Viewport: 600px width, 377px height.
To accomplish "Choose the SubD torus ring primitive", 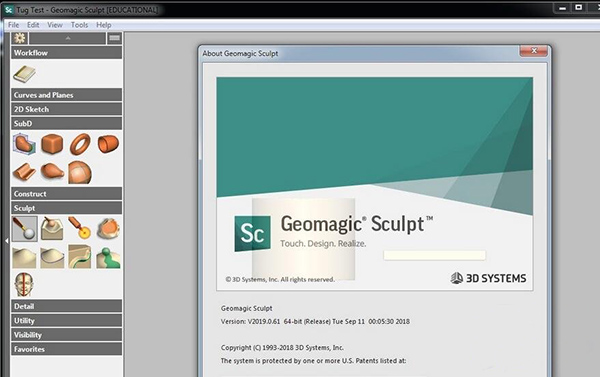I will click(80, 144).
